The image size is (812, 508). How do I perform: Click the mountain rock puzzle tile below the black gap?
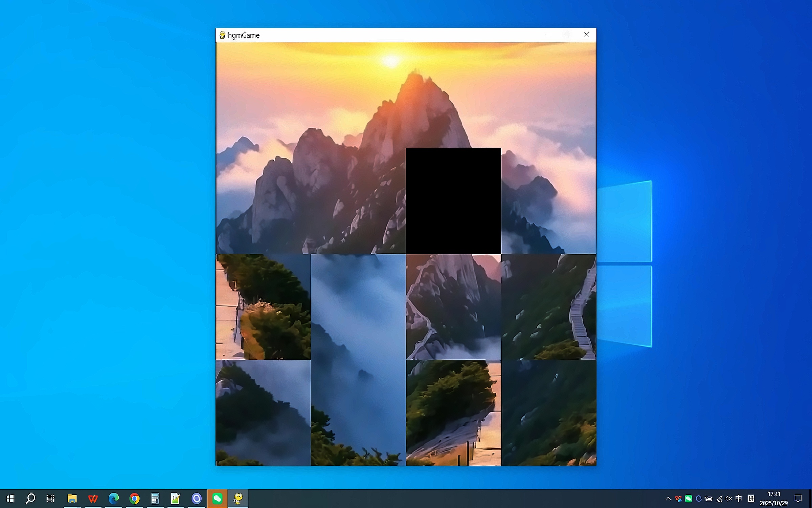[x=453, y=307]
